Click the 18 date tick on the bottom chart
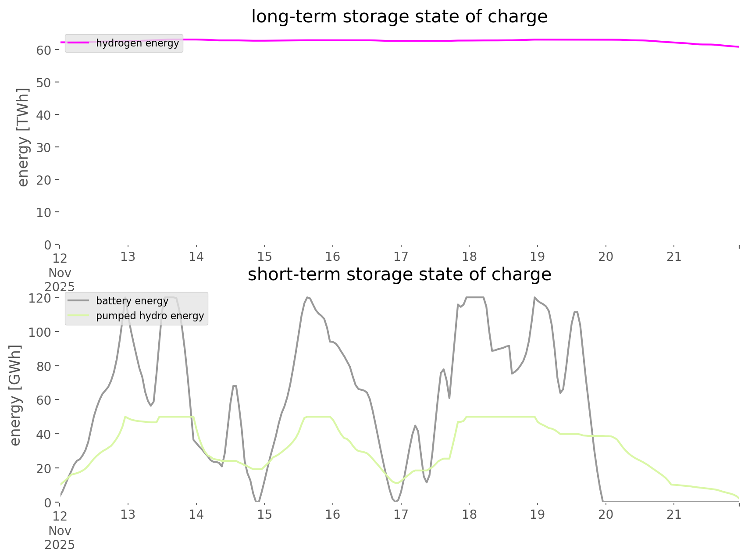Screen dimensions: 748x560 click(469, 514)
